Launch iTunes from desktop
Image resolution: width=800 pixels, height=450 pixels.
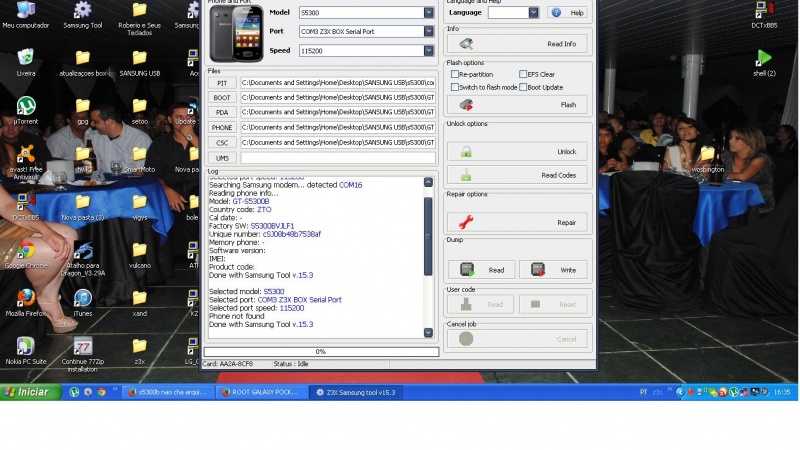(83, 303)
